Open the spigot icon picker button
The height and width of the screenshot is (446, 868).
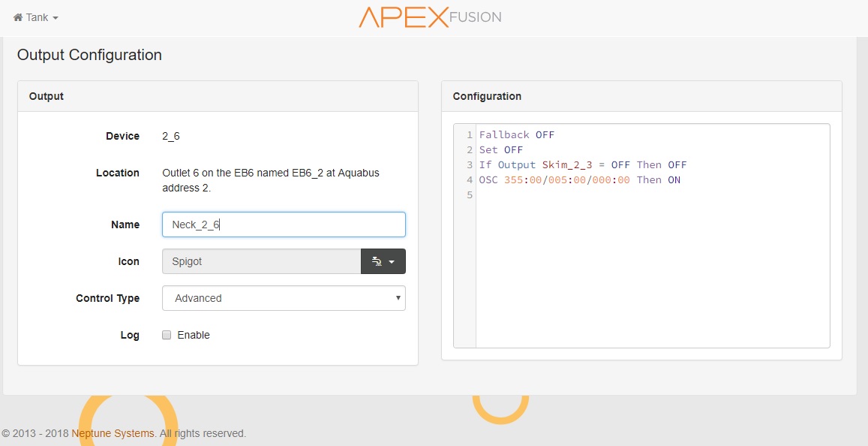[383, 261]
